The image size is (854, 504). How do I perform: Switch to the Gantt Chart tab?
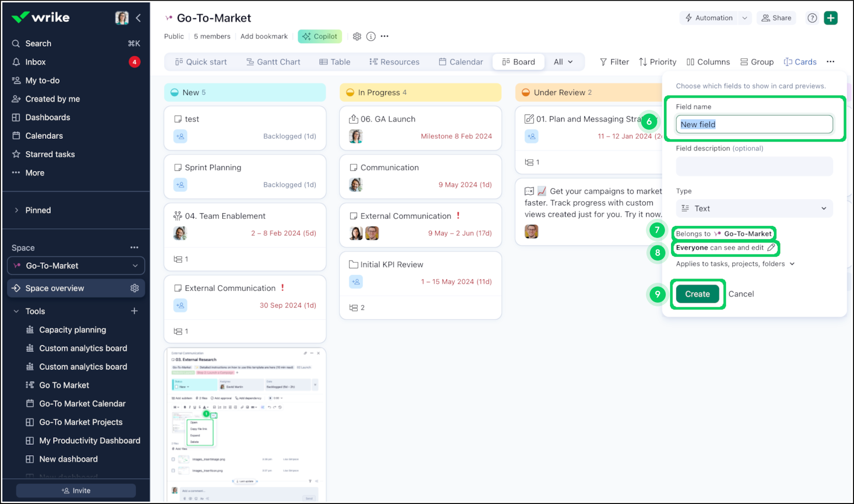click(x=273, y=62)
